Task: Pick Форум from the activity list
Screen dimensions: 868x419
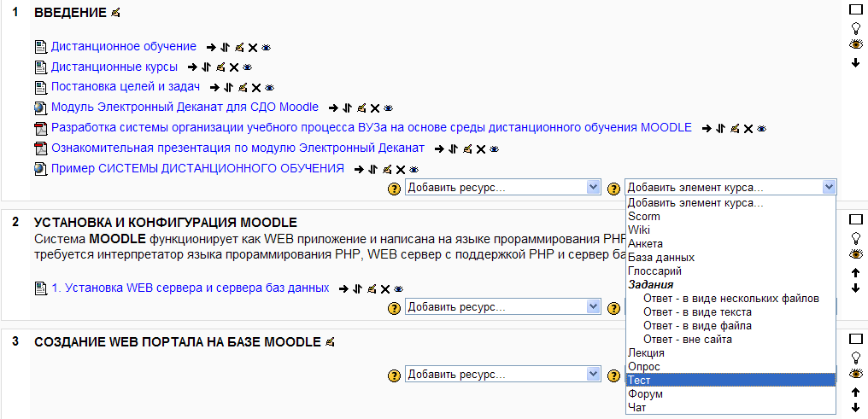Action: tap(730, 394)
